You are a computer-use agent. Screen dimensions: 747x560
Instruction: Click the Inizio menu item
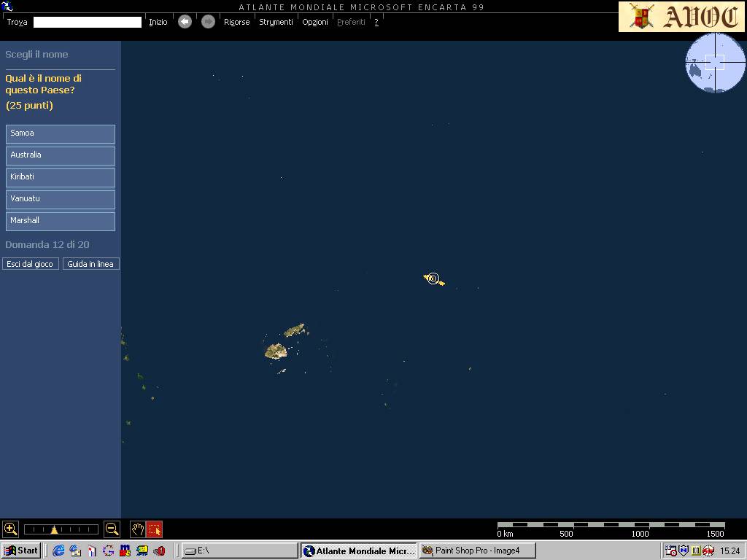coord(158,22)
